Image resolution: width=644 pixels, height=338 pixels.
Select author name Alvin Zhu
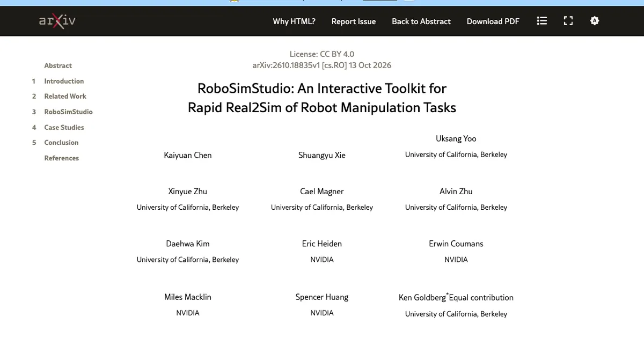[456, 191]
